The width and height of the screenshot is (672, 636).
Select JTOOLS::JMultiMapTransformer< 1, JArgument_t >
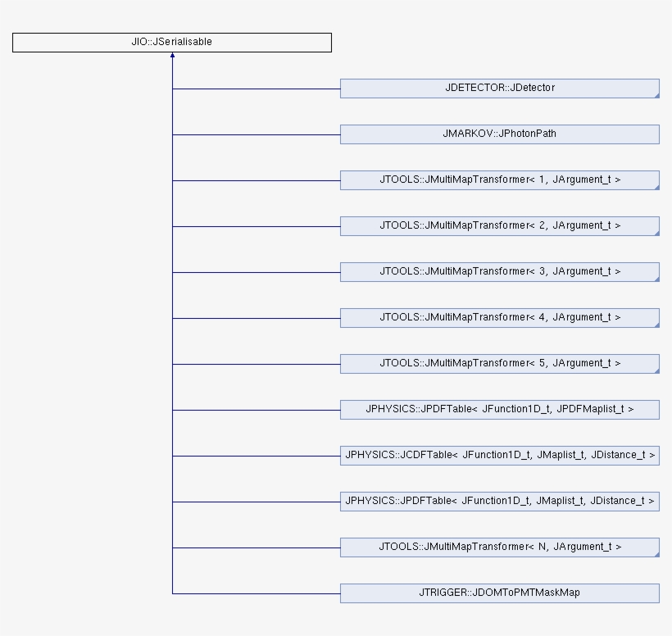pos(499,179)
